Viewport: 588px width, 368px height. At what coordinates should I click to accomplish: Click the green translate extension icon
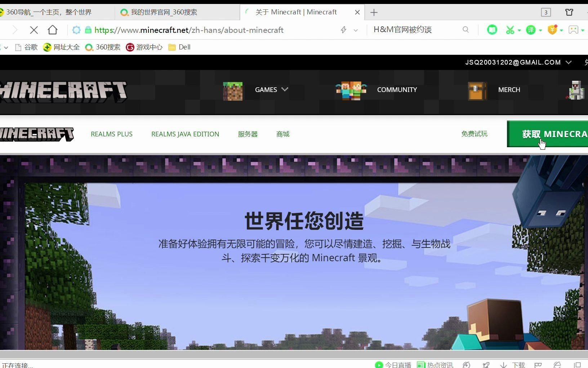click(x=531, y=30)
